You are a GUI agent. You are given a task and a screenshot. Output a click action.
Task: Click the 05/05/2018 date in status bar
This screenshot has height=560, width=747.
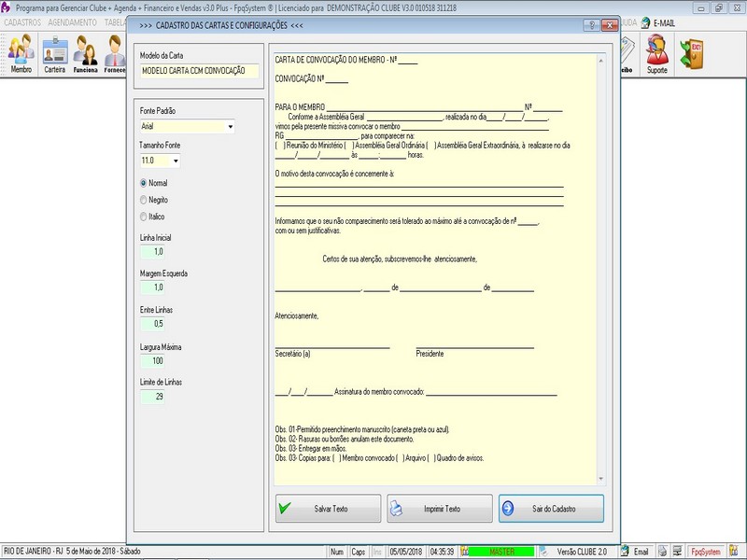(x=406, y=552)
